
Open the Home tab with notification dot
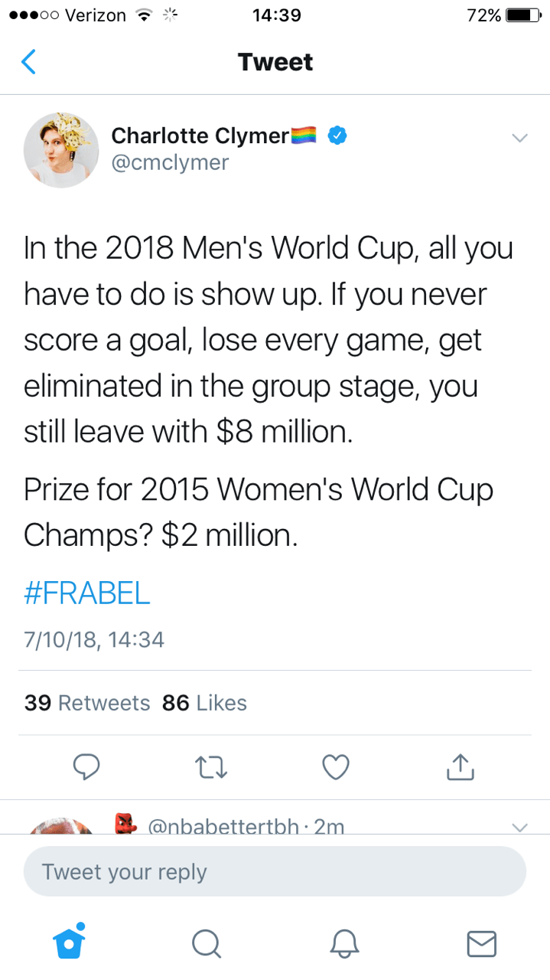[x=69, y=941]
